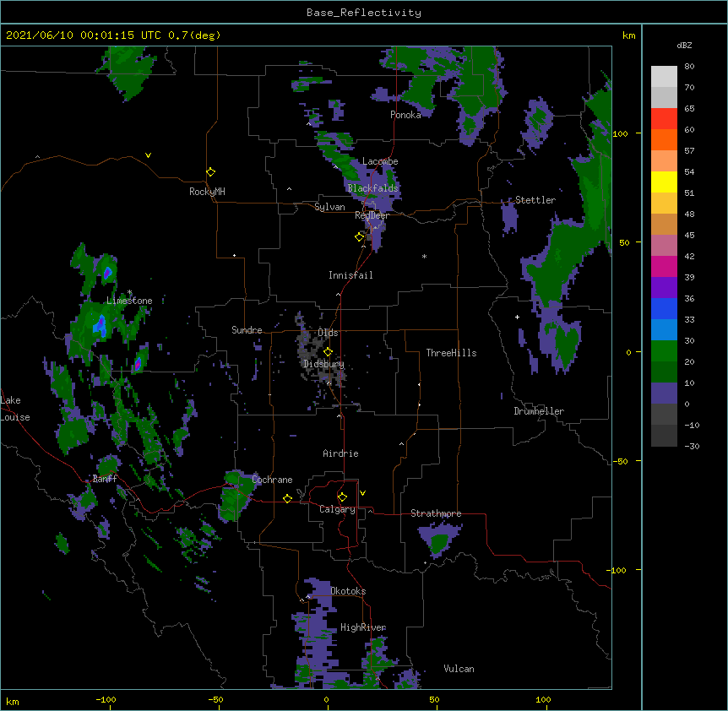
Task: Click the Lake Louise label
Action: 15,409
